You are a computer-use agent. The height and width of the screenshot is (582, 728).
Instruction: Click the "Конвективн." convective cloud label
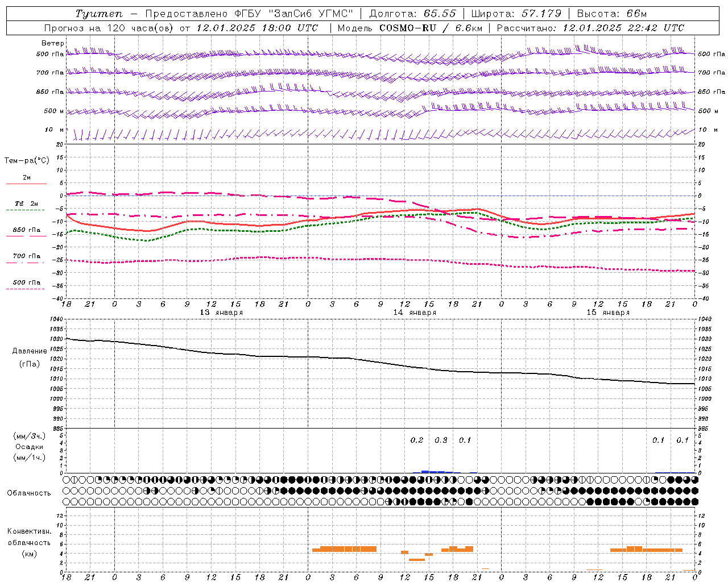pos(30,531)
